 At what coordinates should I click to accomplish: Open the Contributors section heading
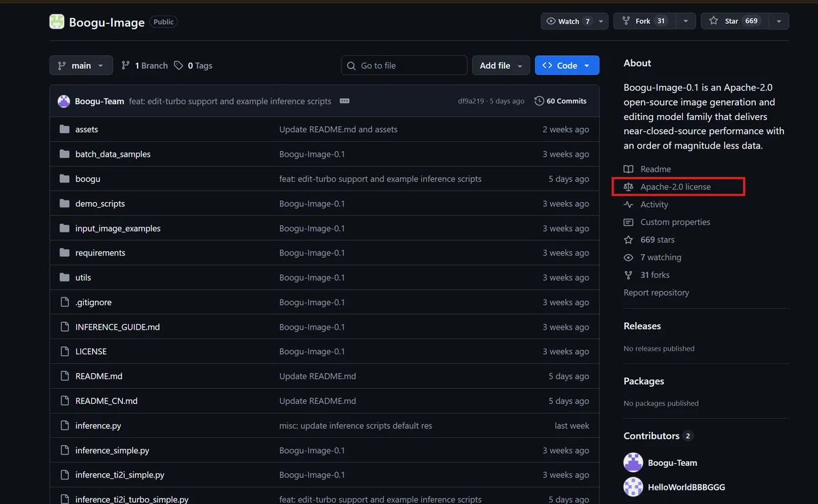(x=652, y=436)
